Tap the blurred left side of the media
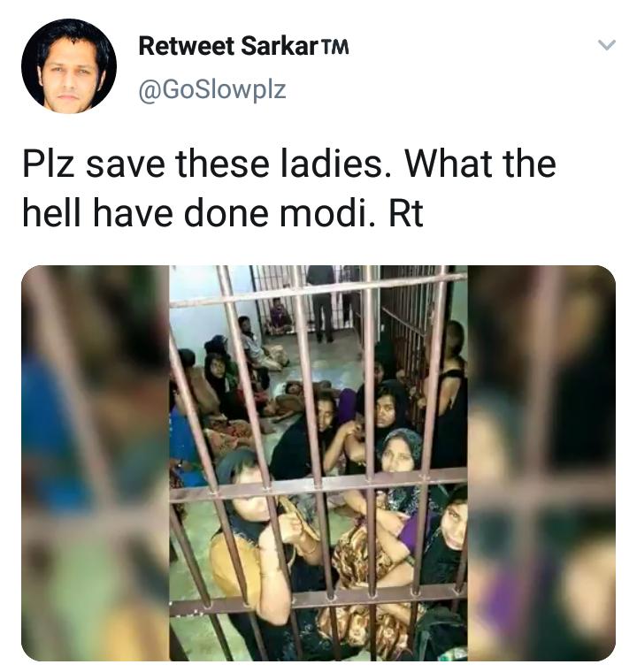The width and height of the screenshot is (637, 672). coord(96,462)
